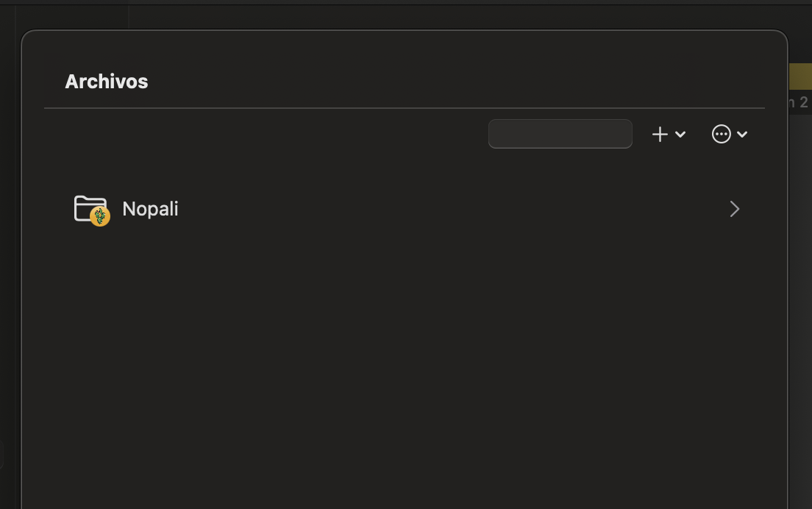Screen dimensions: 812x509
Task: Click the blank area beside Archivos title
Action: click(x=456, y=82)
